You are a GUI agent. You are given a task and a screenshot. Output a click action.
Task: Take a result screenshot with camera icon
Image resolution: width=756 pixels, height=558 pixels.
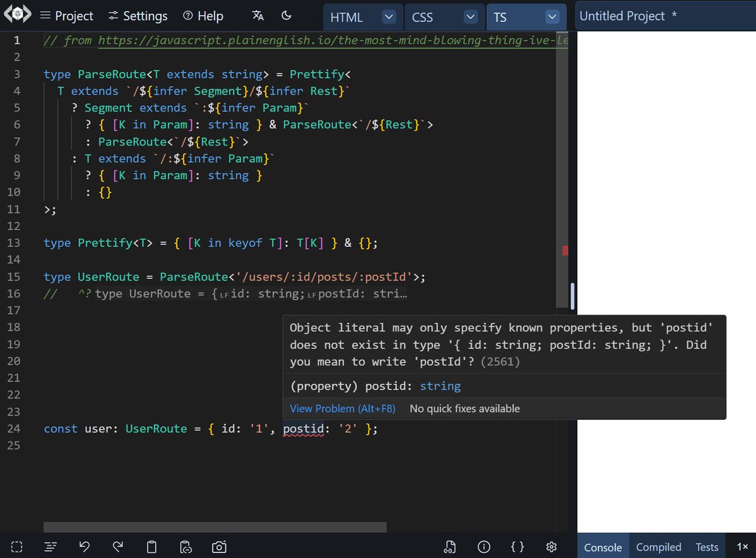219,547
